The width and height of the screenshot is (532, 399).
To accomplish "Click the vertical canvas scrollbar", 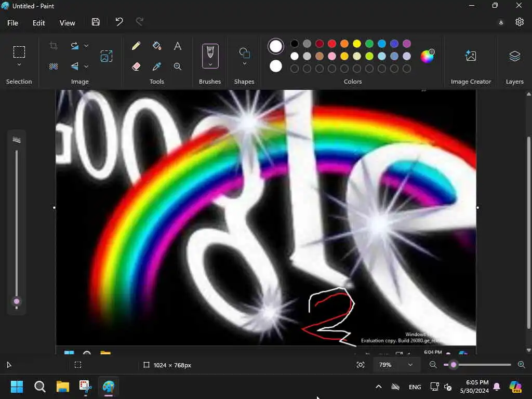I will (x=528, y=233).
